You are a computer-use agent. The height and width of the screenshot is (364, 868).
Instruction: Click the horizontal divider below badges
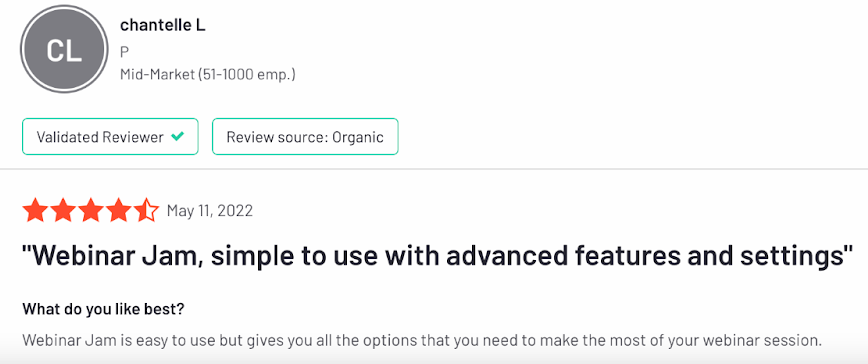pyautogui.click(x=434, y=169)
